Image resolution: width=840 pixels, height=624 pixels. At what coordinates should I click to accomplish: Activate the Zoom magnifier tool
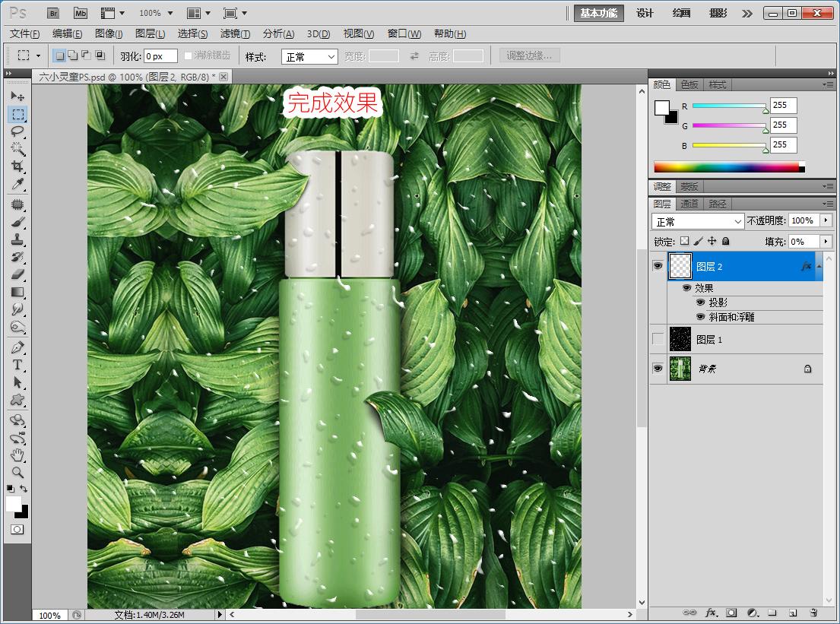point(18,472)
